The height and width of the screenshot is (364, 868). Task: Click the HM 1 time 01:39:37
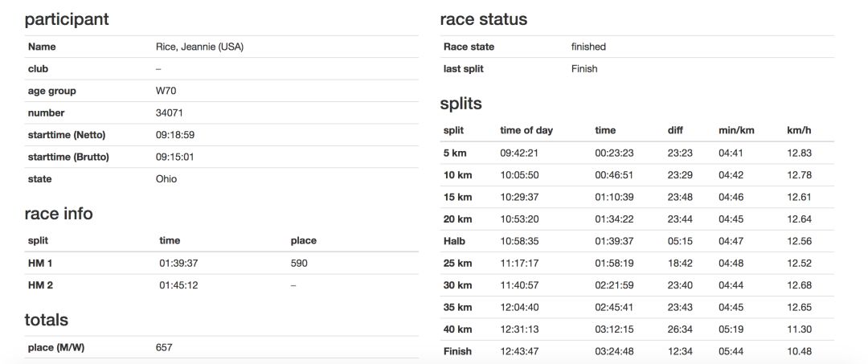click(178, 264)
